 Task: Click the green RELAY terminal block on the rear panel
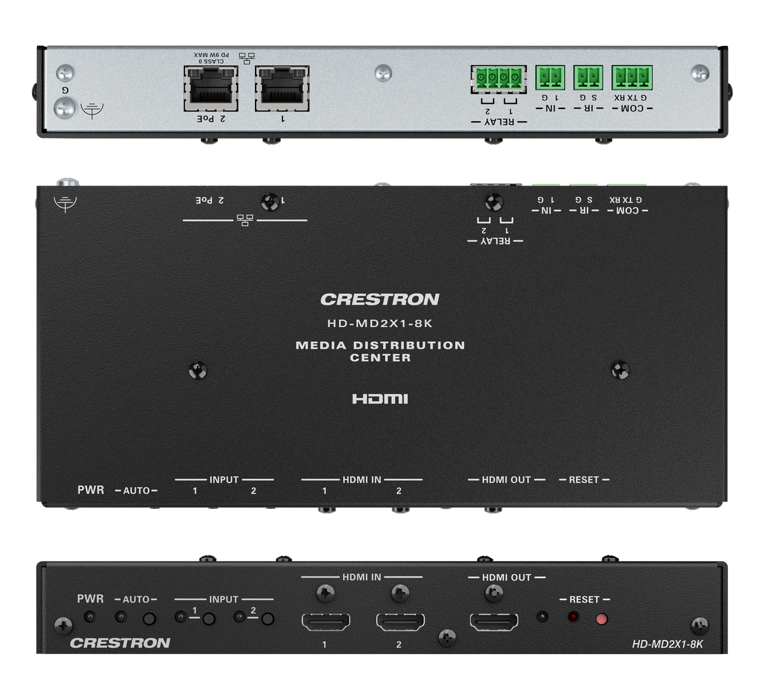point(499,79)
